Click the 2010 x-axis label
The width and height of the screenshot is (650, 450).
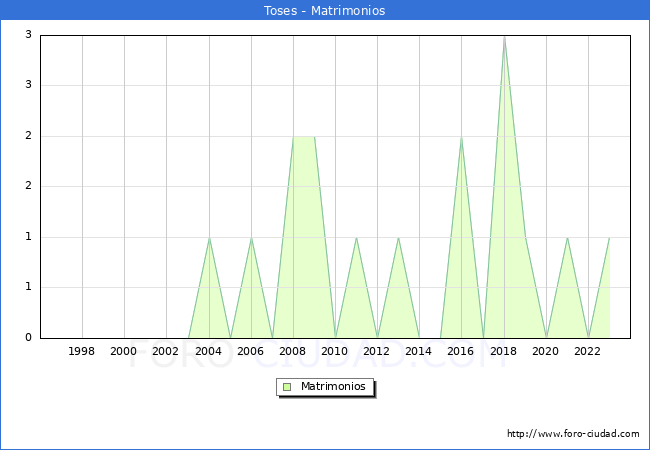(335, 351)
